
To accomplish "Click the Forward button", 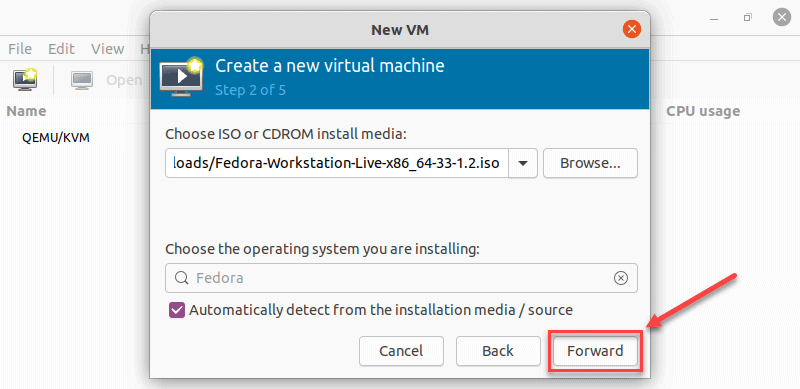I will pyautogui.click(x=595, y=351).
